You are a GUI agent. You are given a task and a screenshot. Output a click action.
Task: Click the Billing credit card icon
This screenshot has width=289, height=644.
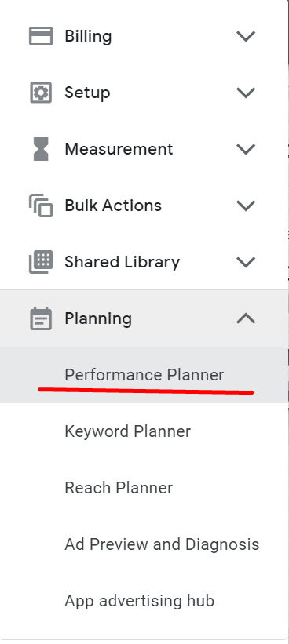point(41,36)
